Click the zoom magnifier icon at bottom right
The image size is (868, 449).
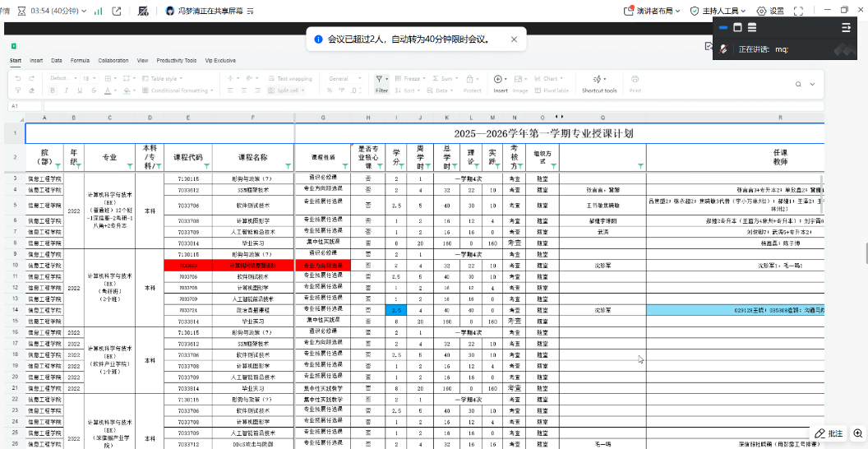point(858,433)
